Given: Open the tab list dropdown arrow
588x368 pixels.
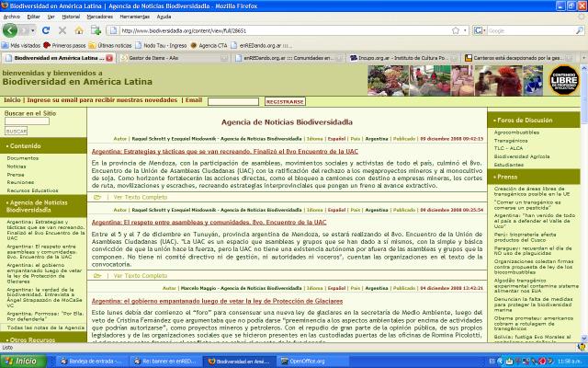Looking at the screenshot, I should pos(583,58).
